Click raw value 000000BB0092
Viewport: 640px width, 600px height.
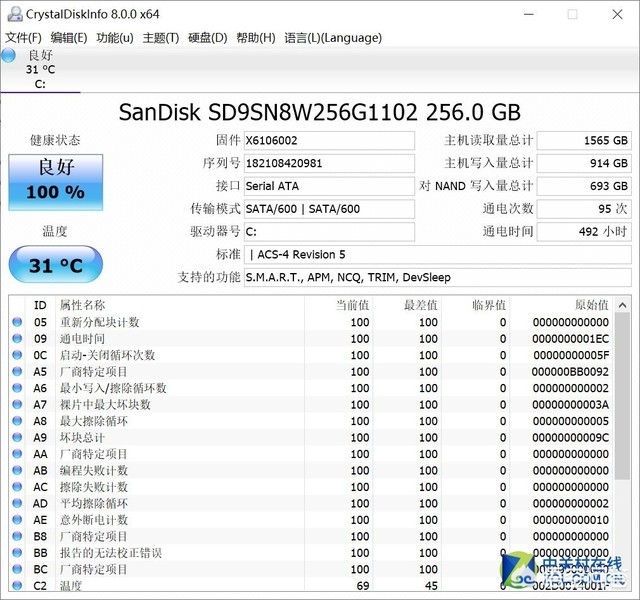click(570, 372)
